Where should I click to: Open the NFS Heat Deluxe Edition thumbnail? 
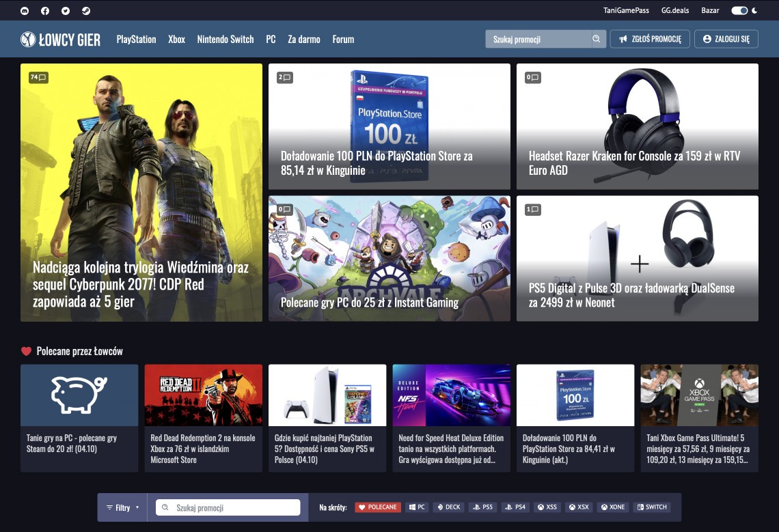click(452, 395)
